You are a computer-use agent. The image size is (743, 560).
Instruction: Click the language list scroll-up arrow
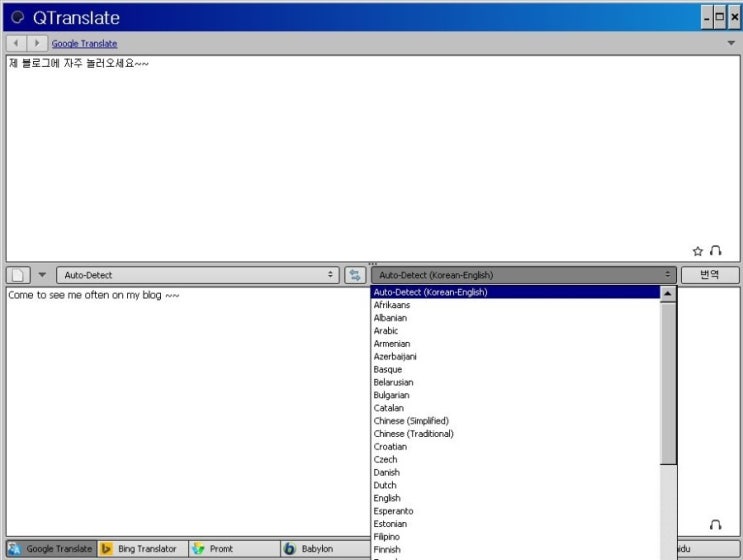pos(668,294)
